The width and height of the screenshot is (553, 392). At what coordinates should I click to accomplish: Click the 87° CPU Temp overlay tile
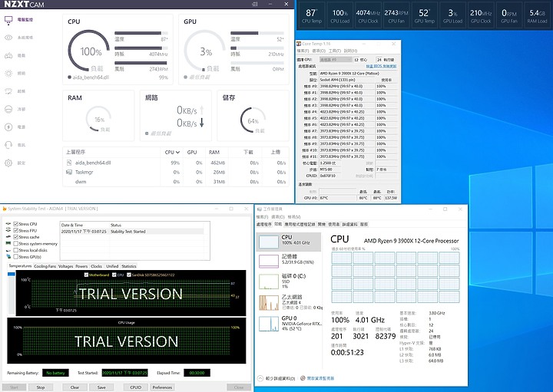(312, 16)
